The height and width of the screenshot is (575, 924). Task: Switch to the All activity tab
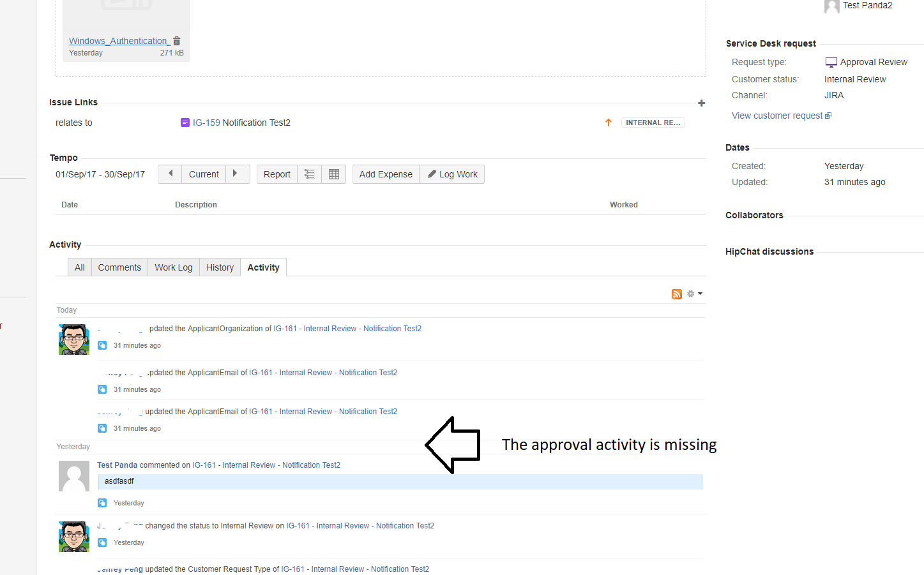[x=80, y=267]
